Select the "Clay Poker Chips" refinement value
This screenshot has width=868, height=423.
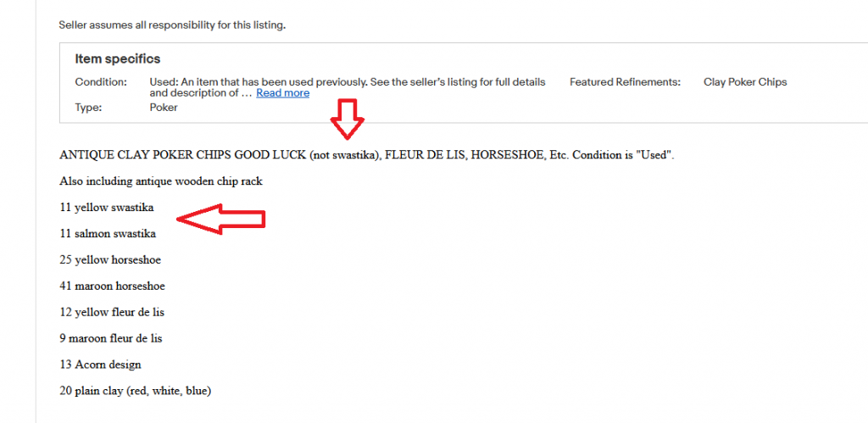745,82
